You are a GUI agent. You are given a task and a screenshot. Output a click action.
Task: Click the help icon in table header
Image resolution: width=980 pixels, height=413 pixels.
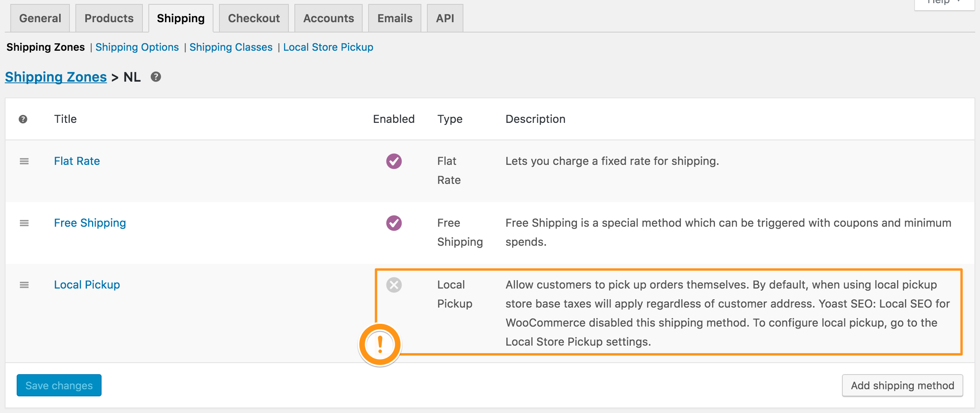(23, 119)
